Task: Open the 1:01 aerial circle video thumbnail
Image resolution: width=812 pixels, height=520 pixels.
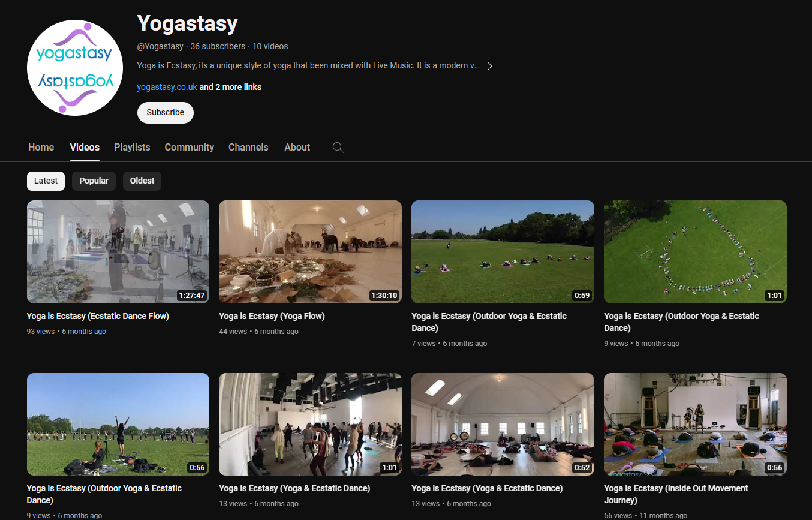Action: pos(695,252)
